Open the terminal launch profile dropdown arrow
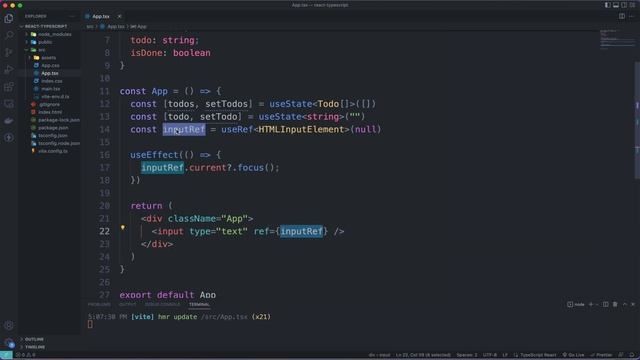The width and height of the screenshot is (640, 360). pos(597,304)
